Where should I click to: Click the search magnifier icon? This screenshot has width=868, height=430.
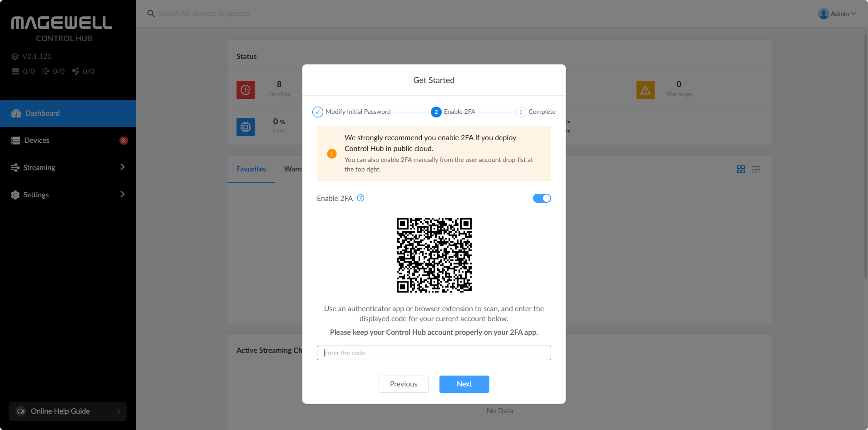click(x=151, y=14)
